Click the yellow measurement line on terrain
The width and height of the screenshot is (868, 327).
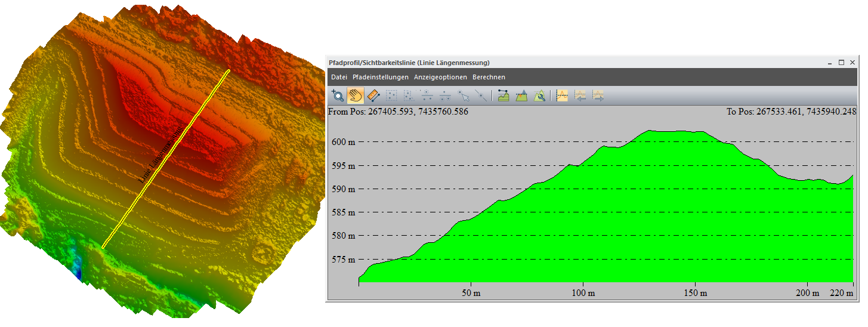pos(165,159)
